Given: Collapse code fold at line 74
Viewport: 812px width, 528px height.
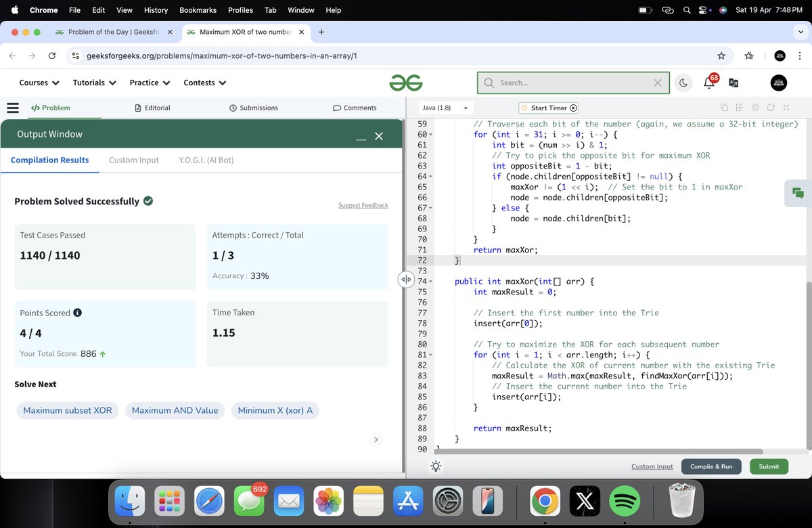Looking at the screenshot, I should tap(431, 282).
